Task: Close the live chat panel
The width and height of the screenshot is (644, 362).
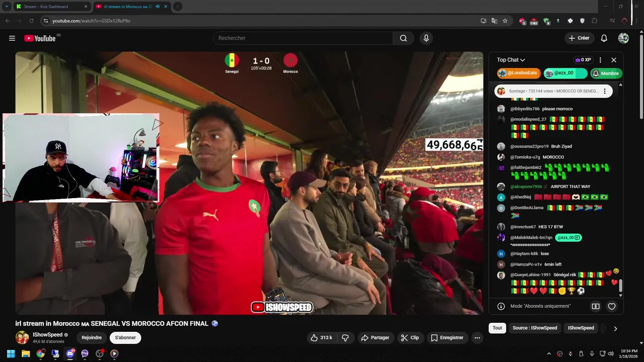Action: [x=614, y=60]
